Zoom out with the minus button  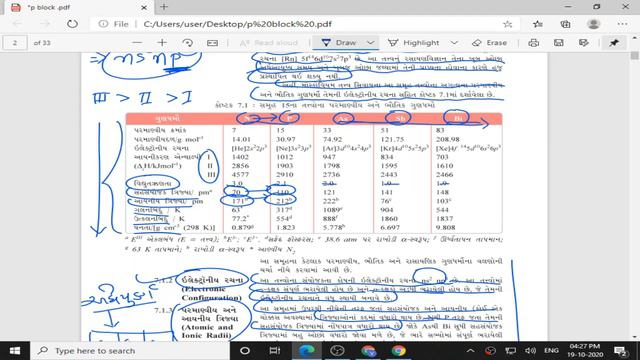[137, 42]
